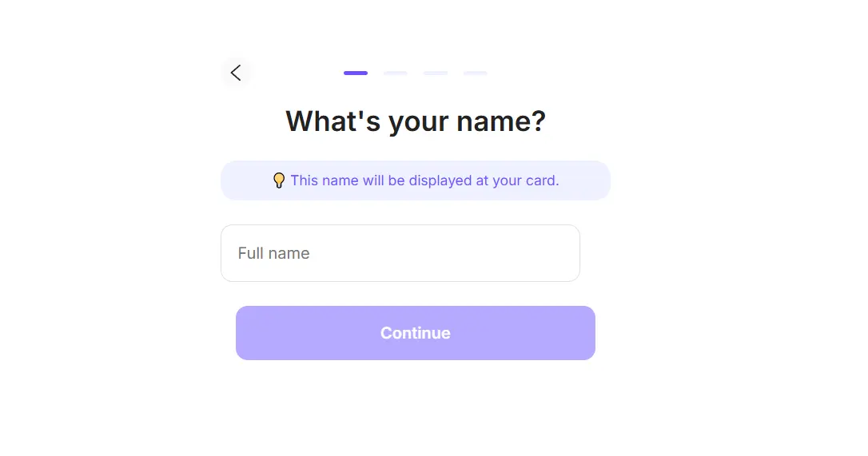Screen dimensions: 868x456
Task: Click the word Continue on purple button
Action: click(415, 332)
